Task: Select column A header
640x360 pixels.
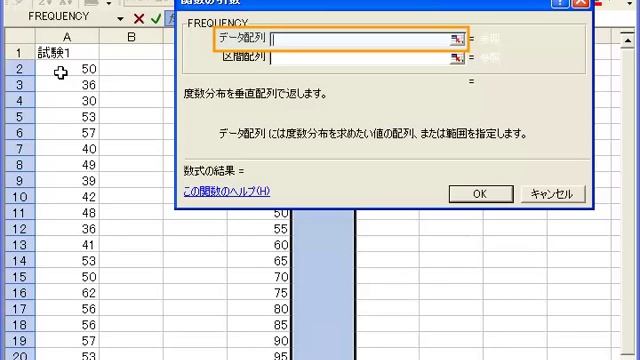Action: point(67,37)
